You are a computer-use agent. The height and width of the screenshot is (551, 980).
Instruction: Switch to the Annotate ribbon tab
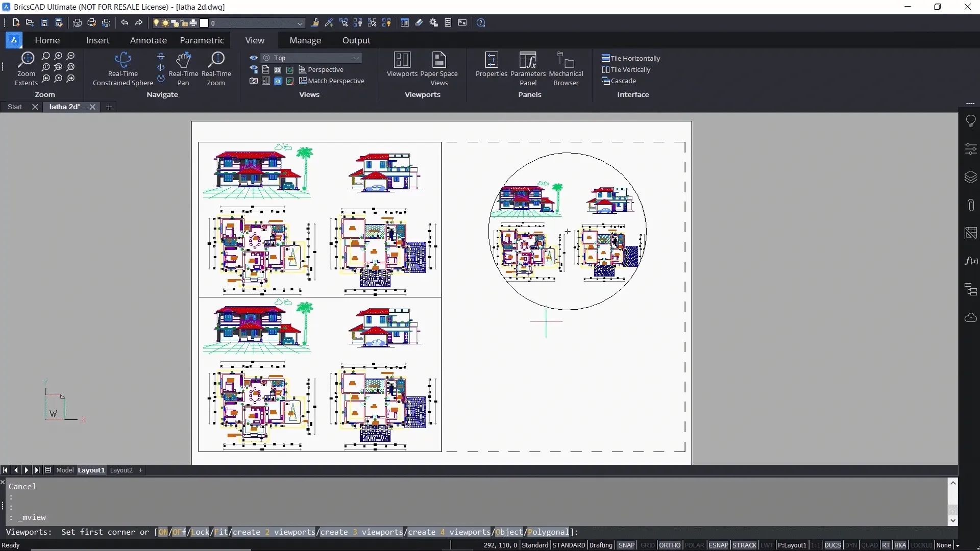click(148, 40)
